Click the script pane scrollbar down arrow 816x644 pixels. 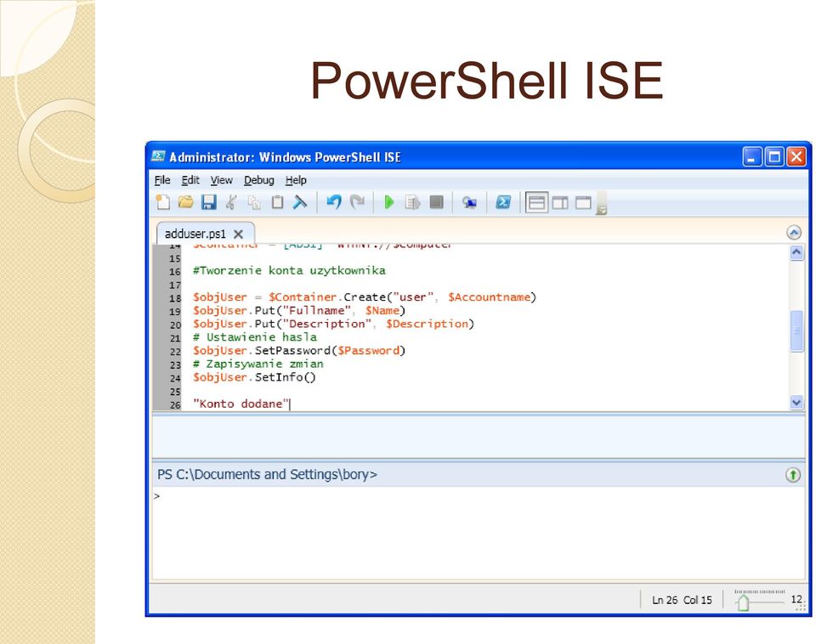tap(796, 402)
